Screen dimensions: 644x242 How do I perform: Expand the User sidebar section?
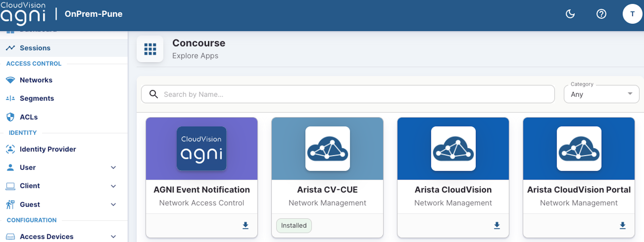pos(114,167)
